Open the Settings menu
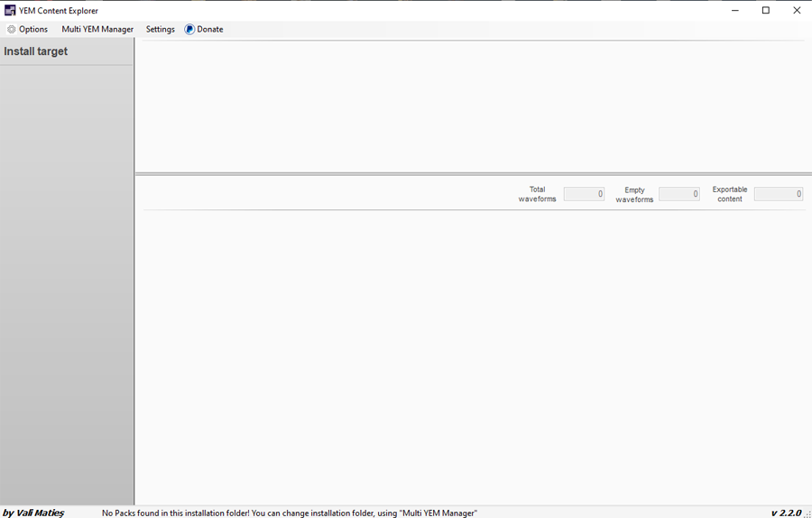Image resolution: width=812 pixels, height=518 pixels. tap(160, 30)
